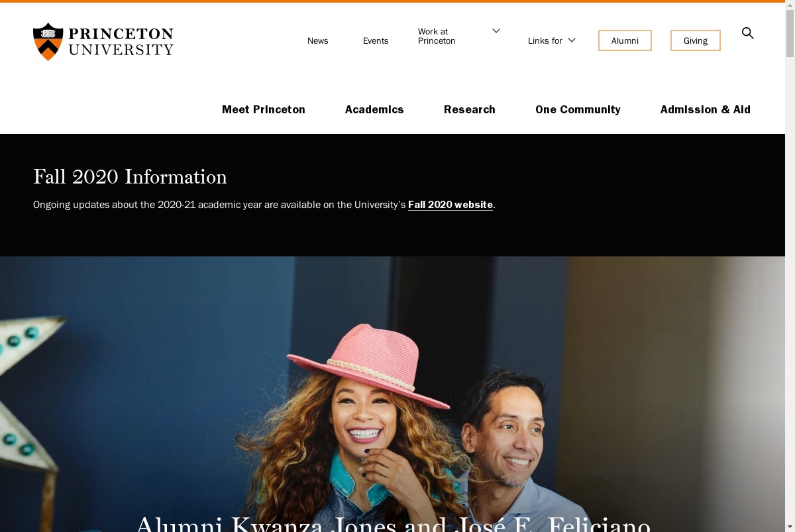
Task: Open the Research menu
Action: [470, 109]
